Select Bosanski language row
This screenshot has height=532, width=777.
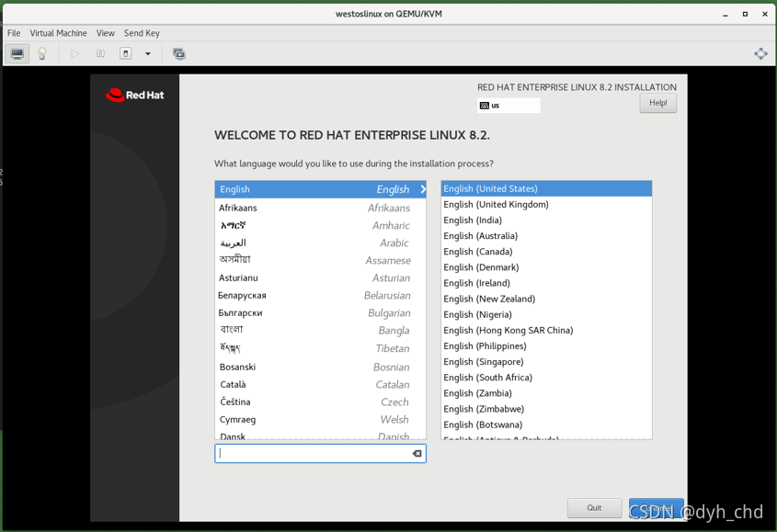click(321, 367)
